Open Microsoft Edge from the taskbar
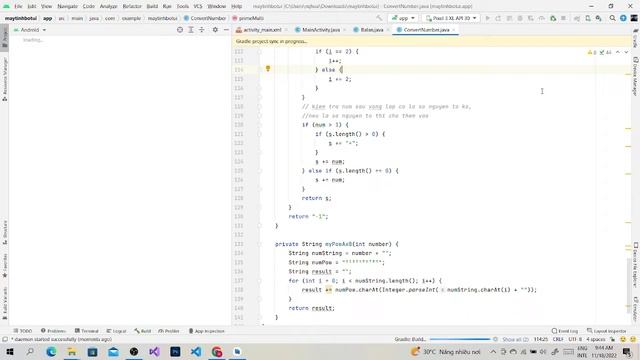This screenshot has width=640, height=360. click(51, 351)
